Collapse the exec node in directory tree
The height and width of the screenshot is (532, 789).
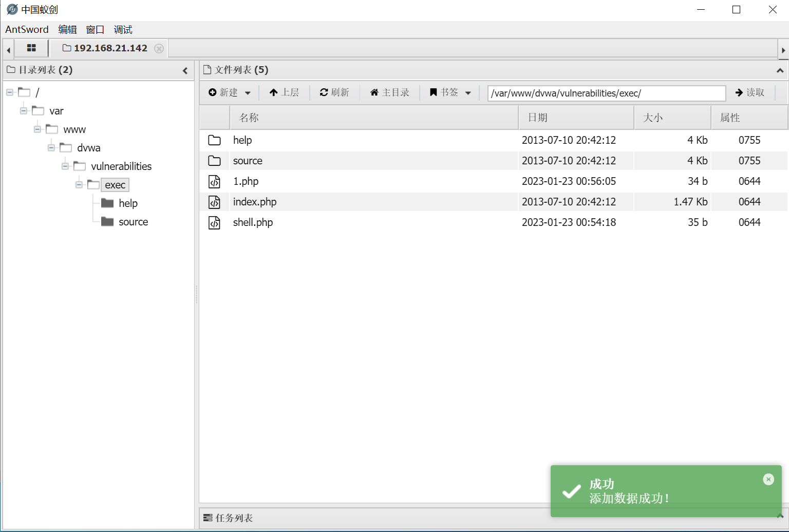pos(79,184)
